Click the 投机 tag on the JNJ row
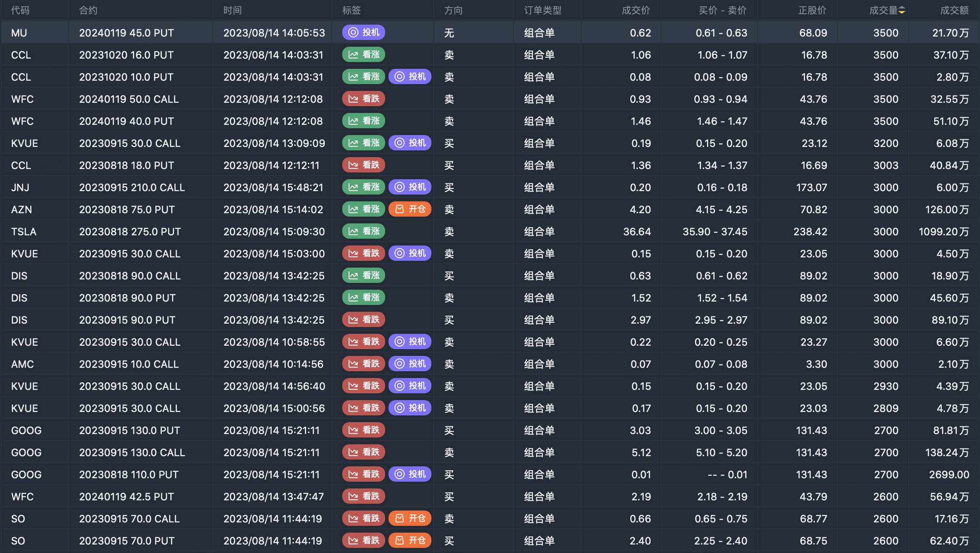The image size is (980, 553). pos(410,187)
